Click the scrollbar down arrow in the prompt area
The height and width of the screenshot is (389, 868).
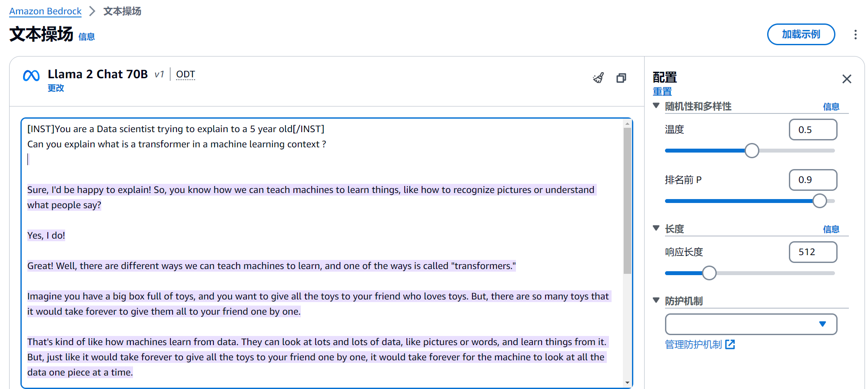point(627,382)
